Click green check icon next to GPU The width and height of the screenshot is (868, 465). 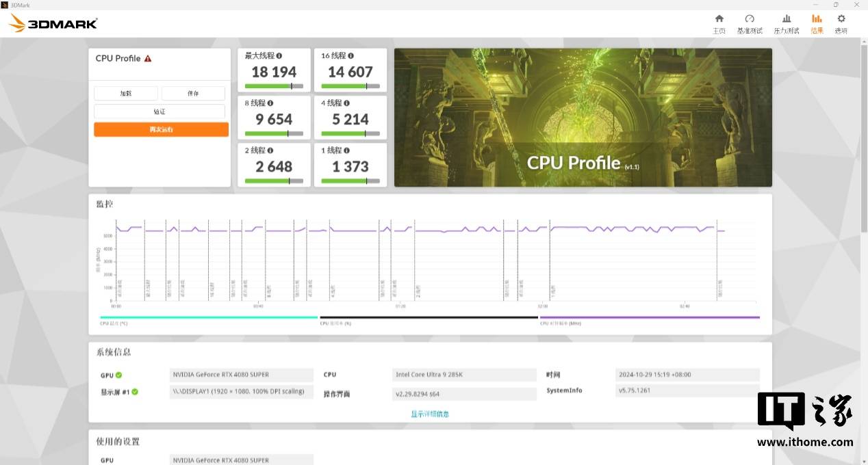click(x=119, y=375)
